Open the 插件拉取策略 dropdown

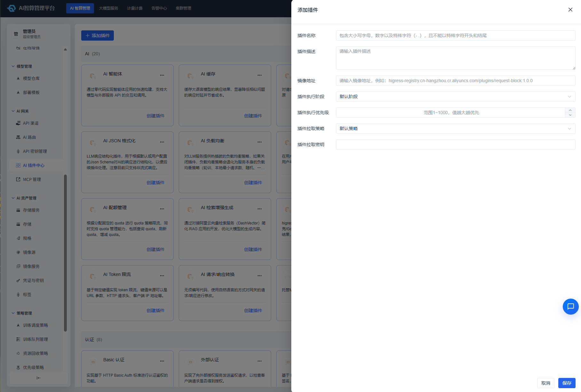coord(456,129)
